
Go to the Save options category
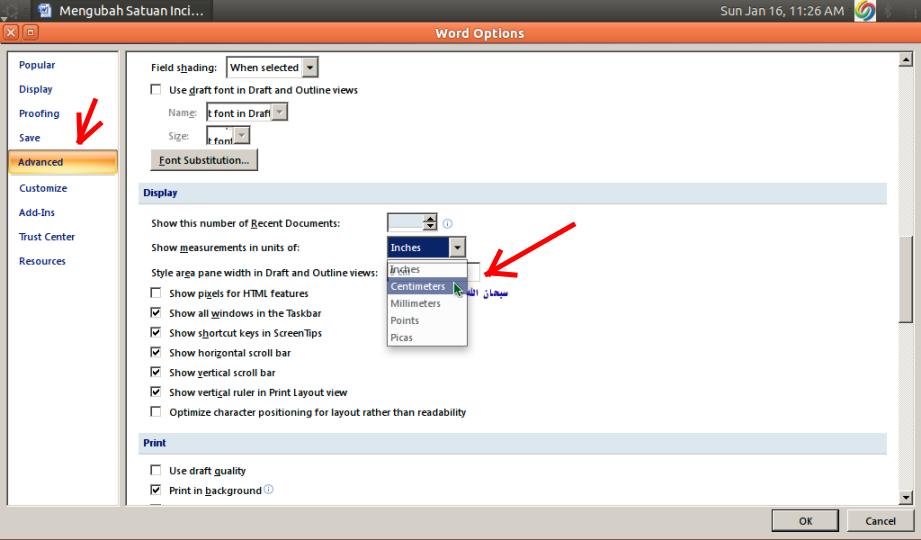(29, 137)
